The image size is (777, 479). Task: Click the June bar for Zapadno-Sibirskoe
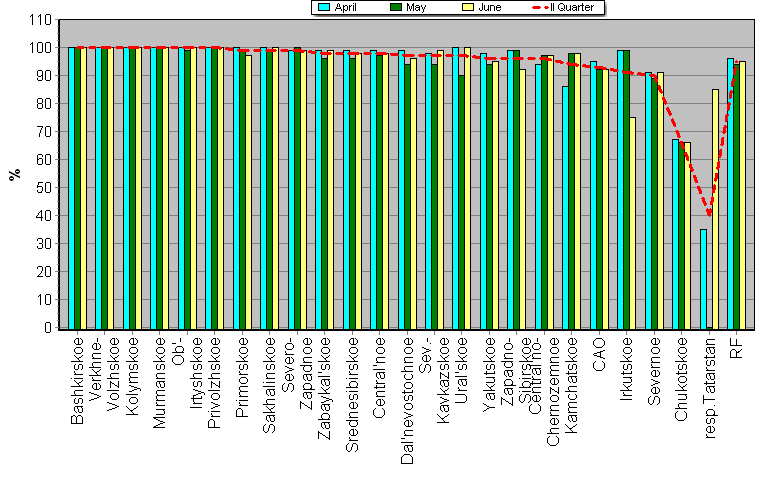click(522, 199)
